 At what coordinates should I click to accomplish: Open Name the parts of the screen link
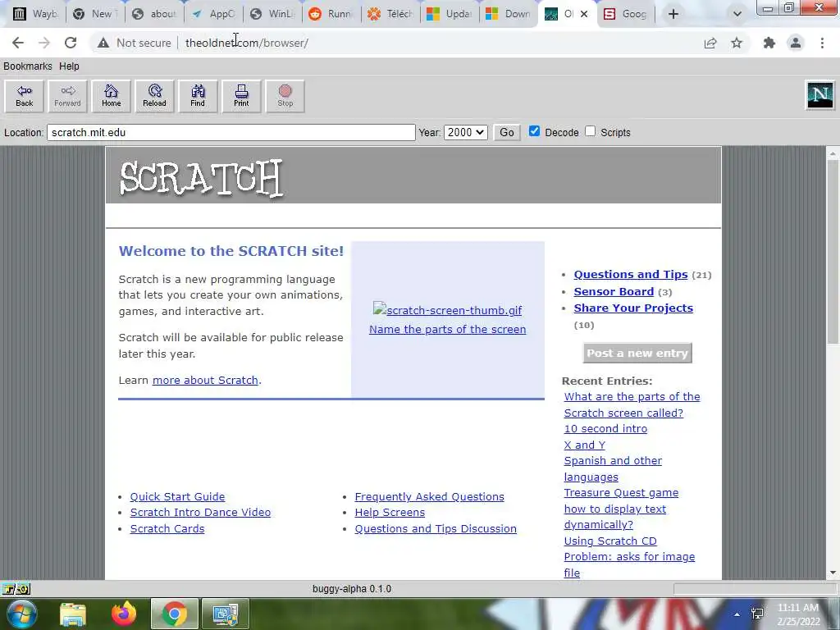pos(447,330)
